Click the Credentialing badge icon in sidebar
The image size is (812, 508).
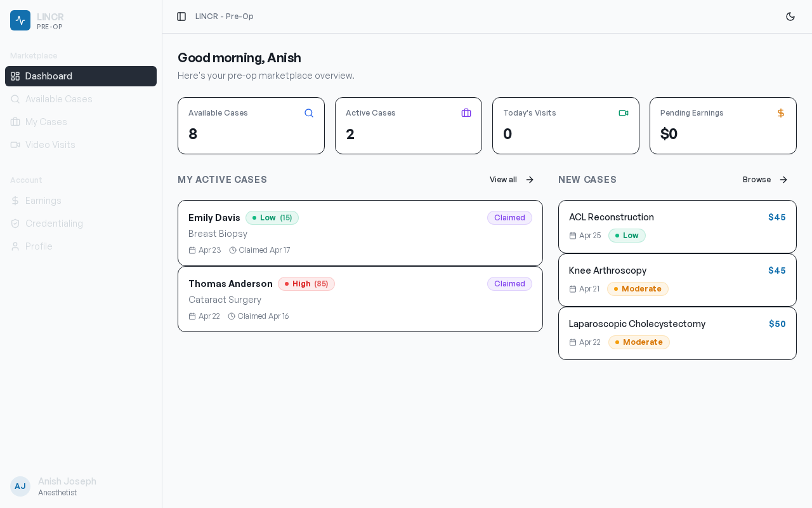(x=15, y=224)
